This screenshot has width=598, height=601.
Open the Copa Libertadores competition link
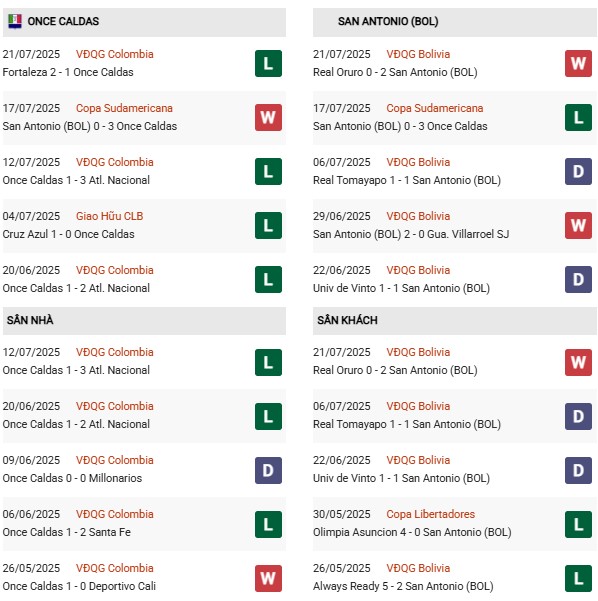pyautogui.click(x=430, y=514)
